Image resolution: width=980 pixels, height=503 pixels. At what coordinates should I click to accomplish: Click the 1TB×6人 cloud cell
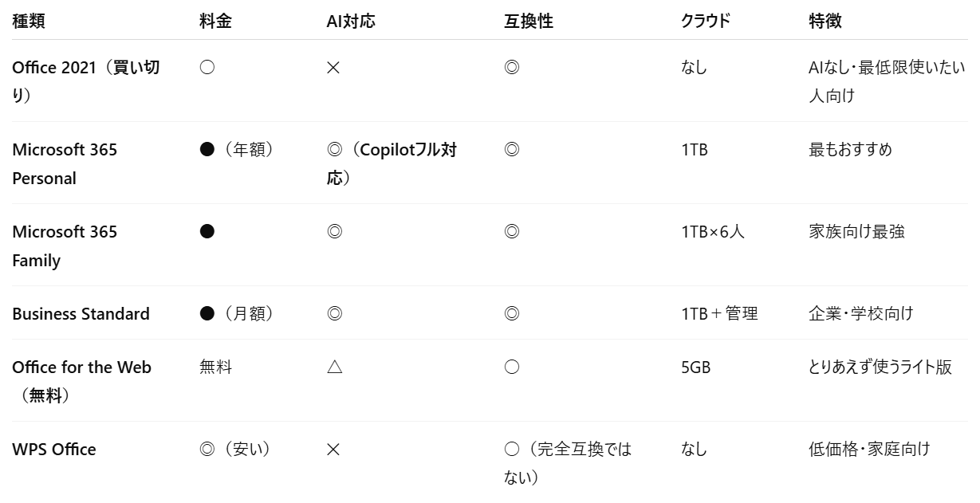(x=713, y=232)
